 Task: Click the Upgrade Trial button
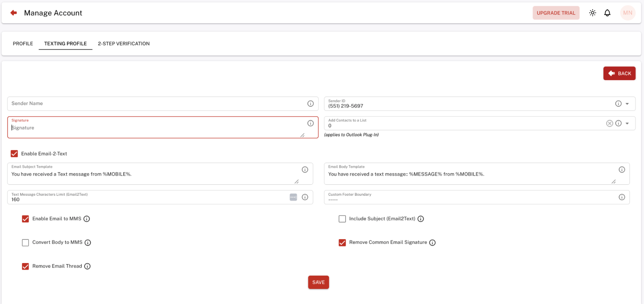pos(555,13)
